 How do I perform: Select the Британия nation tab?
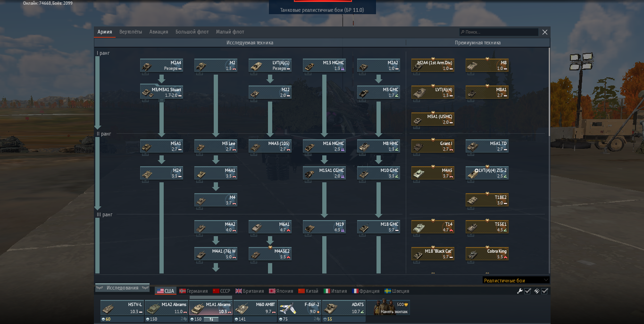[250, 291]
